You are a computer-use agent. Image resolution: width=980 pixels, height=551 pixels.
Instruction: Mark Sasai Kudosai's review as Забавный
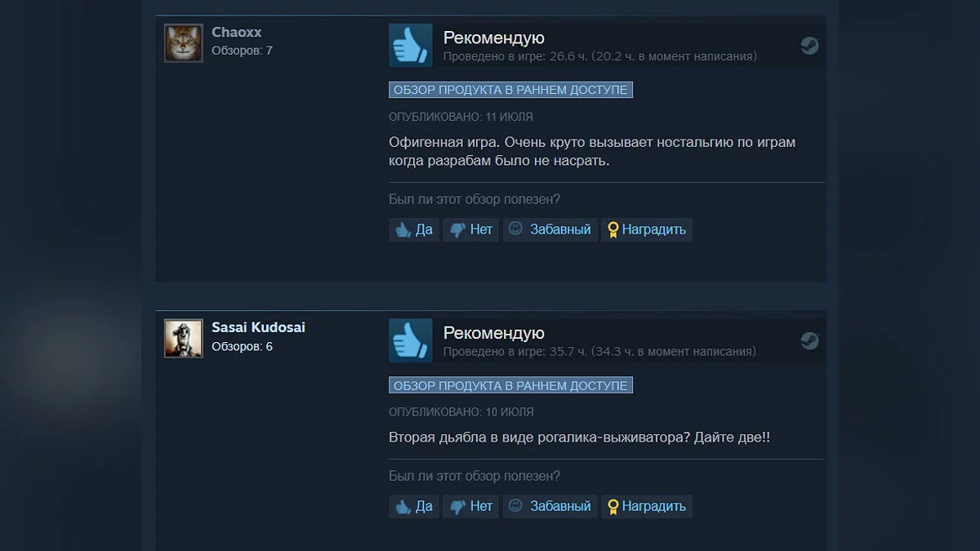pos(550,506)
